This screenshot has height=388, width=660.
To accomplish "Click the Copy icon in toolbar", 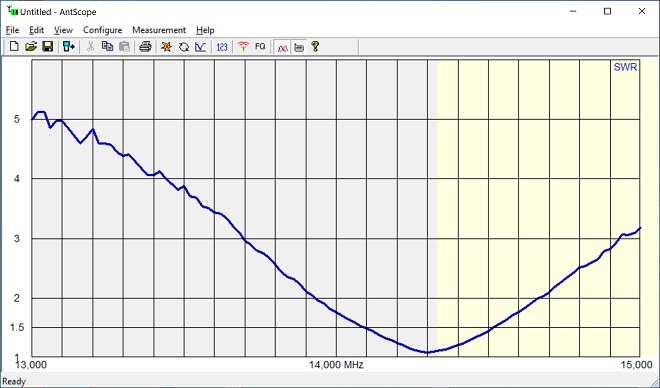I will (x=107, y=47).
